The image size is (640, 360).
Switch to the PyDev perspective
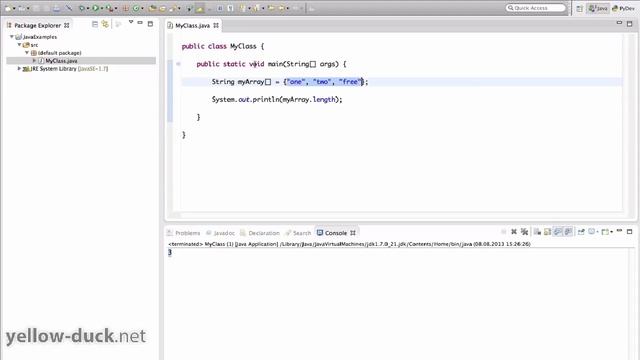coord(623,8)
